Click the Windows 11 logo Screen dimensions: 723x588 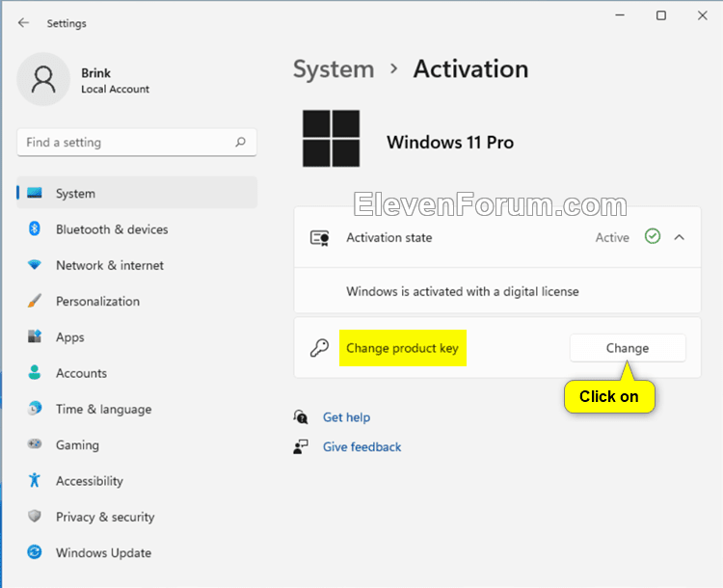pos(331,139)
